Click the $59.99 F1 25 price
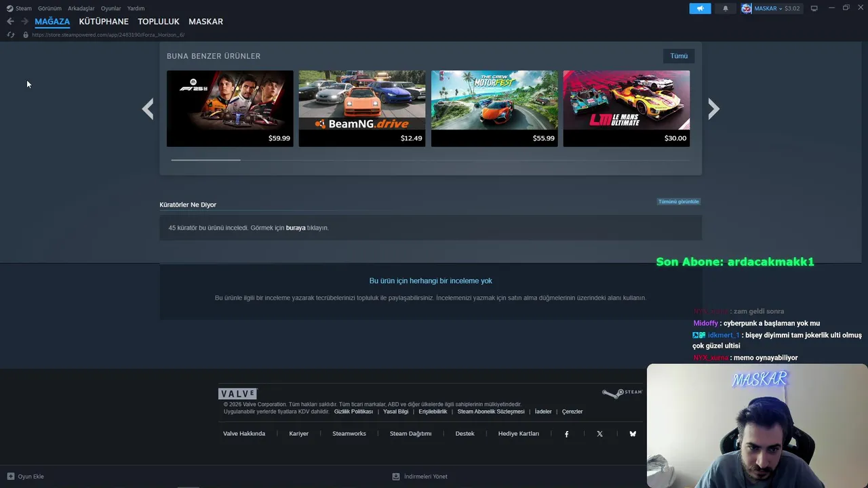Image resolution: width=868 pixels, height=488 pixels. point(279,138)
